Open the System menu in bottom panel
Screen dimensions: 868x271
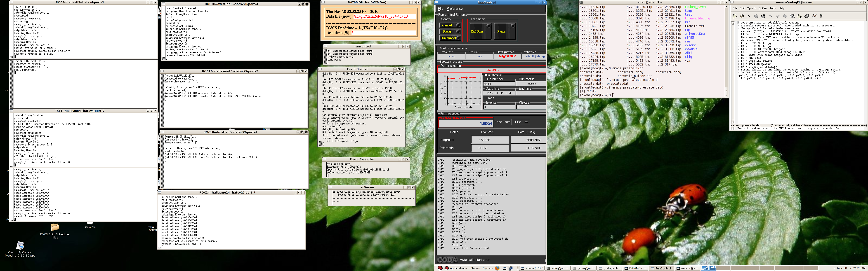pyautogui.click(x=488, y=268)
